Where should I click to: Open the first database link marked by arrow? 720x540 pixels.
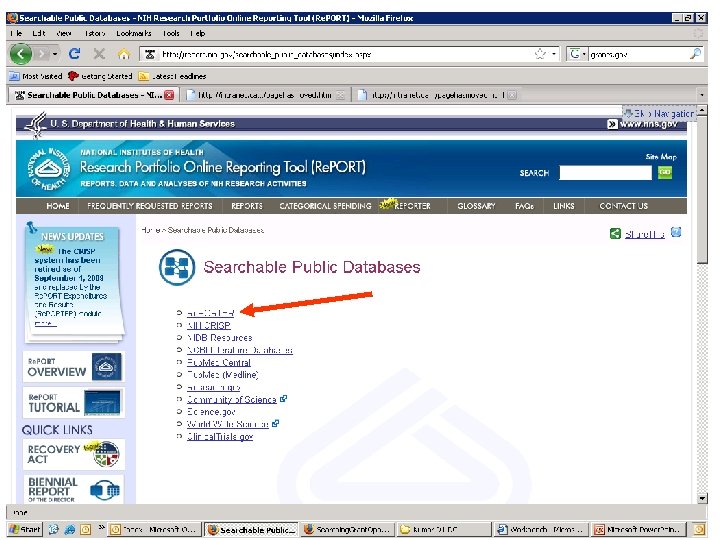click(x=210, y=313)
